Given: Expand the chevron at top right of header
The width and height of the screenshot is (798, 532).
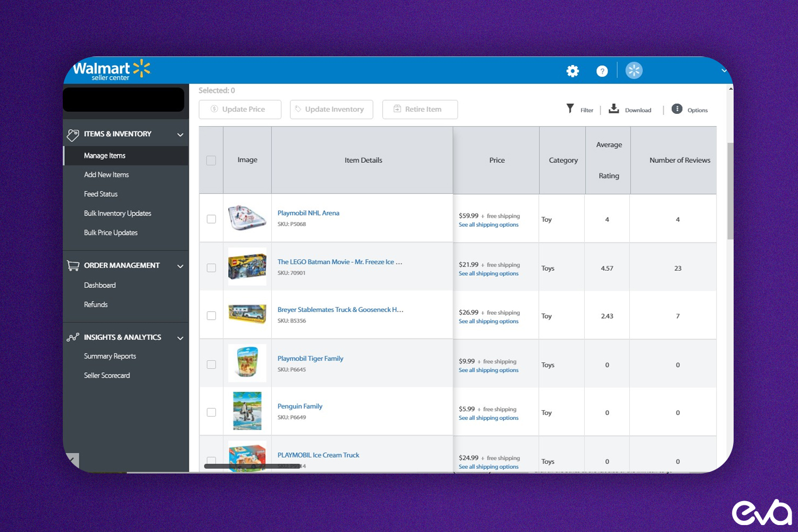Looking at the screenshot, I should click(x=724, y=70).
